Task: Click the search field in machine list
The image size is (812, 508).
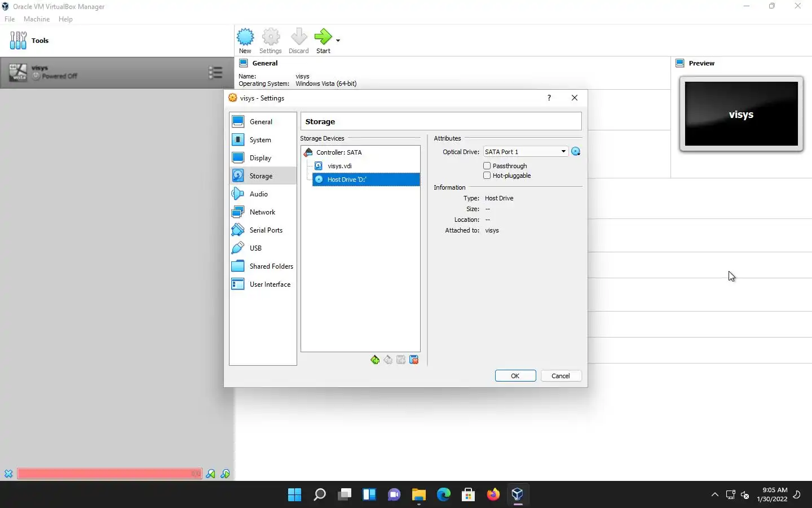Action: 109,474
